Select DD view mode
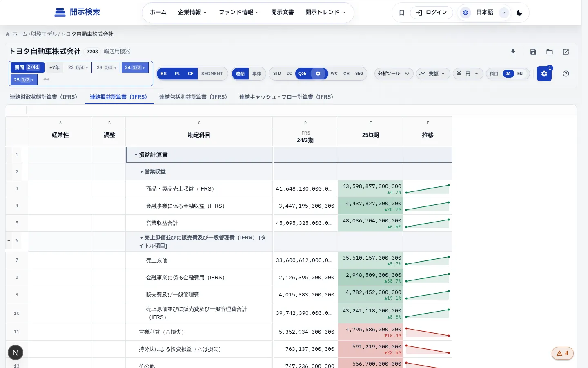588x368 pixels. 290,74
